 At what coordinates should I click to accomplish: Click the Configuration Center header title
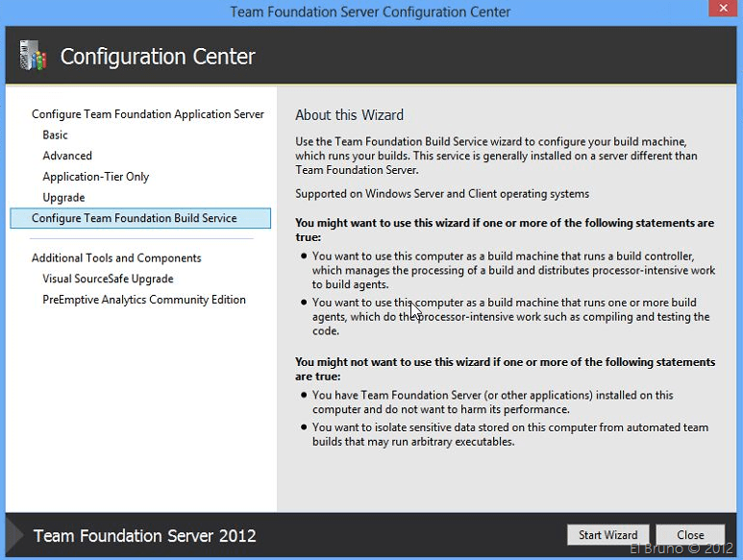tap(158, 57)
